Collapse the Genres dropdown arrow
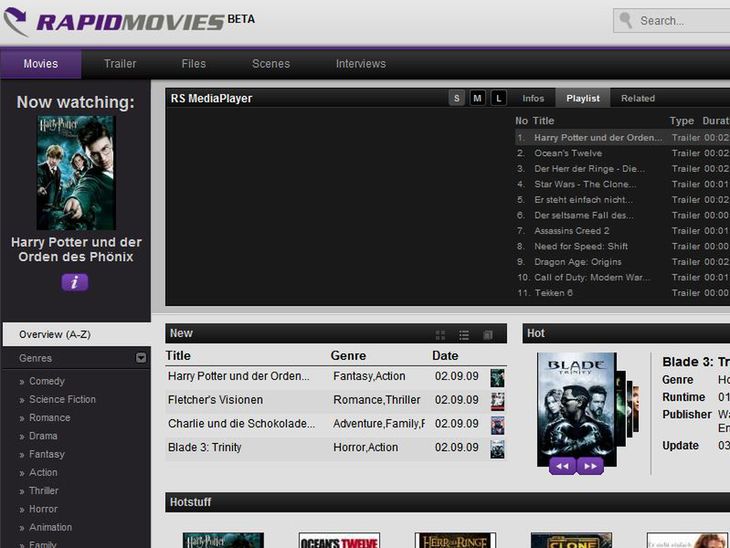 click(141, 358)
